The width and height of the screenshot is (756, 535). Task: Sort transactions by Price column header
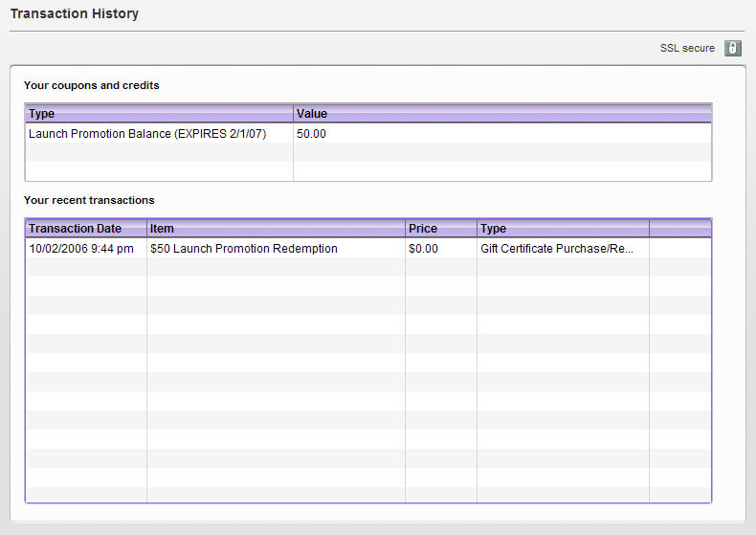pos(440,229)
